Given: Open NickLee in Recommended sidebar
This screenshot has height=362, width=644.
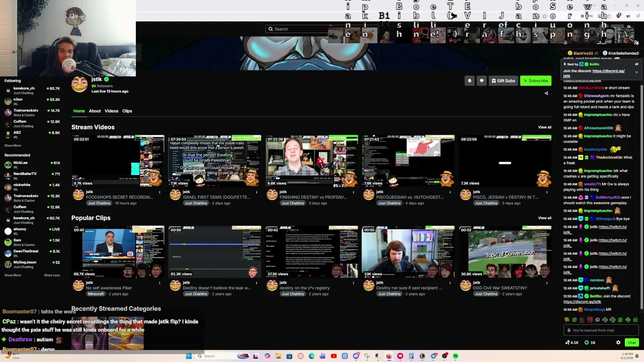Looking at the screenshot, I should (x=32, y=165).
